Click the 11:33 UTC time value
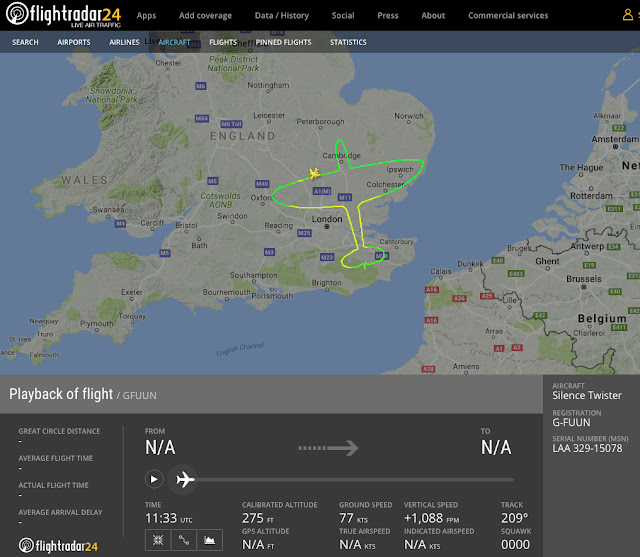The height and width of the screenshot is (557, 640). (169, 518)
